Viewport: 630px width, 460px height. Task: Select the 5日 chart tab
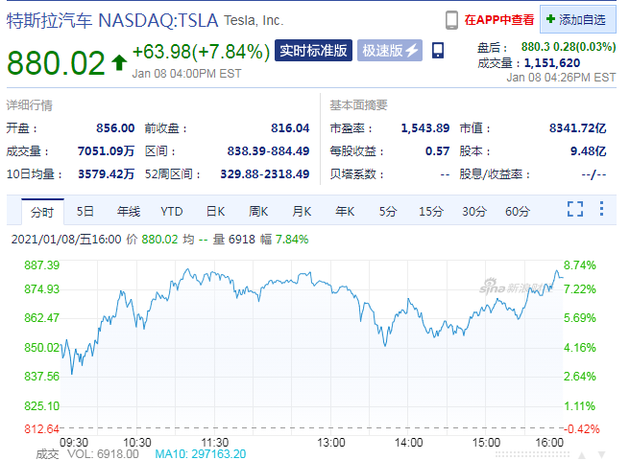[85, 211]
